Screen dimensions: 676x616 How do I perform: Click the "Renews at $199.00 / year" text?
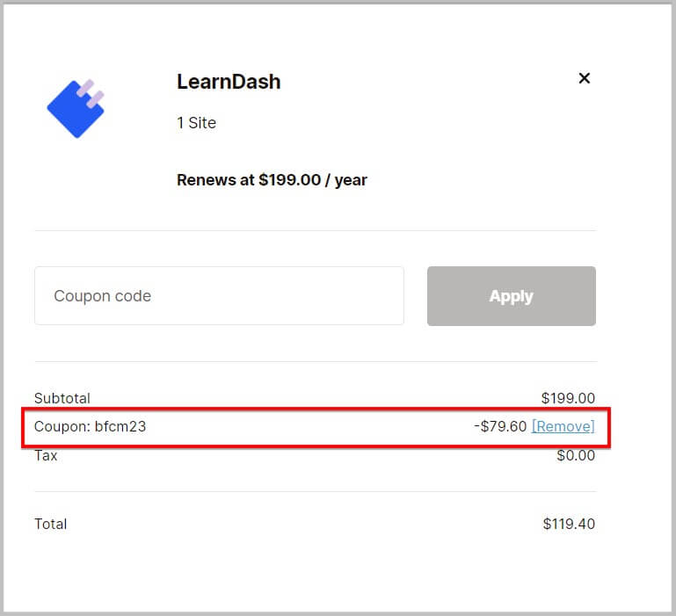[272, 180]
